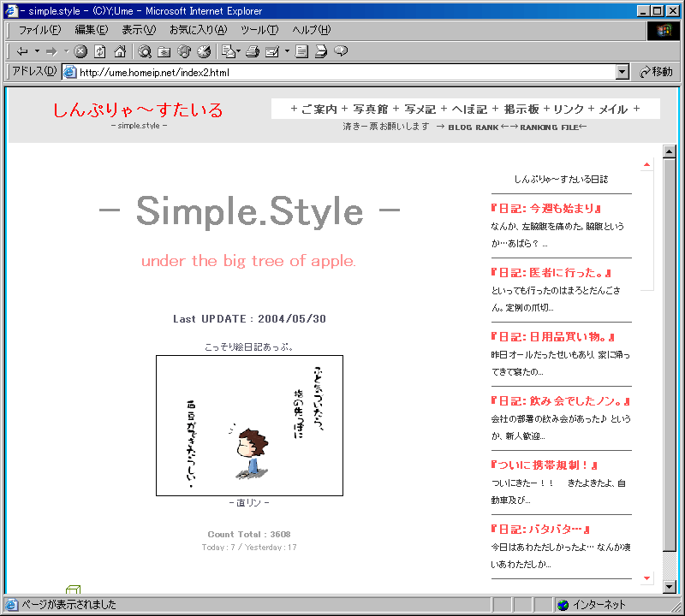Click the ページが表示されました status text
Viewport: 685px width, 616px height.
click(x=69, y=605)
